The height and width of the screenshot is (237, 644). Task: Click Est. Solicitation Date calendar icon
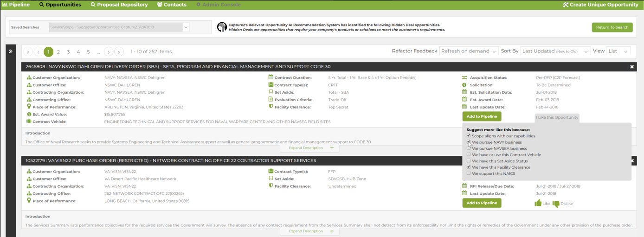click(x=464, y=92)
